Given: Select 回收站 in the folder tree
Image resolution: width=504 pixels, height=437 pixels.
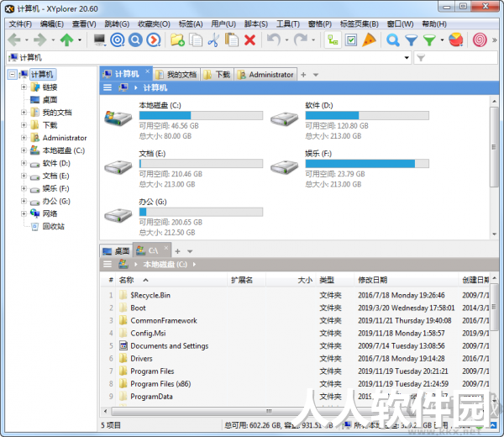Looking at the screenshot, I should [54, 226].
